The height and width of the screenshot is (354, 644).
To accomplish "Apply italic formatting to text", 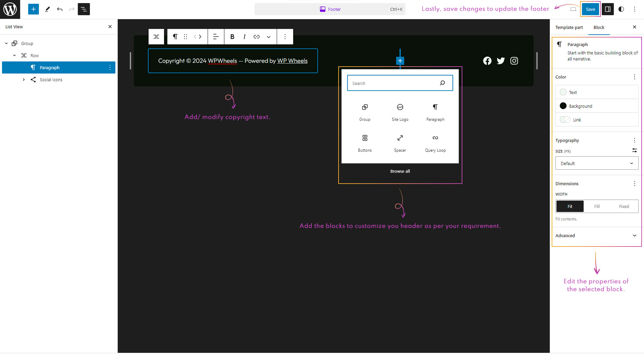I will (244, 37).
